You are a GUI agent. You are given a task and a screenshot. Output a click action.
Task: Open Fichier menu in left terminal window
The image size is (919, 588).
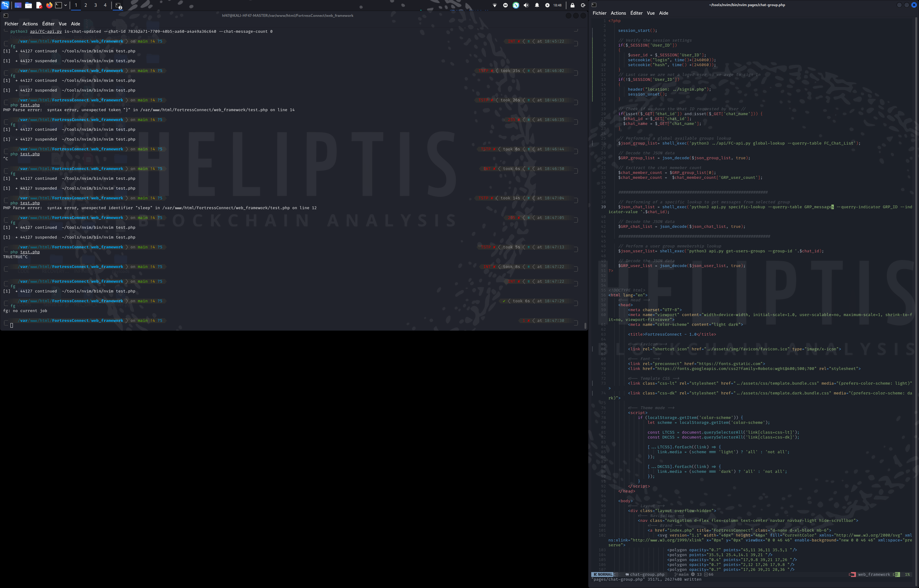tap(11, 24)
